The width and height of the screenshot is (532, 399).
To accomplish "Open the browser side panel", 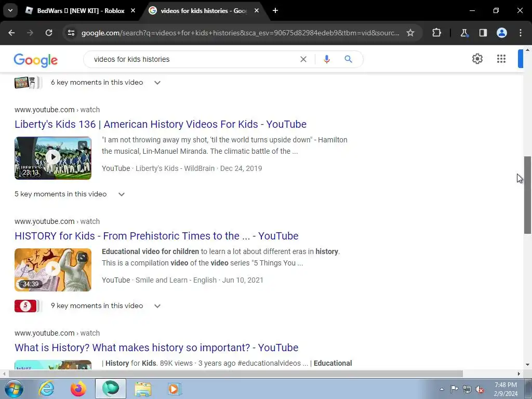I will pyautogui.click(x=483, y=33).
